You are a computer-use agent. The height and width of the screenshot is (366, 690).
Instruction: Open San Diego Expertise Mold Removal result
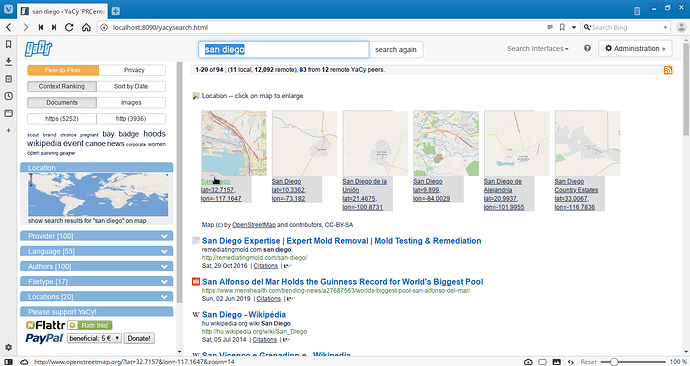341,241
